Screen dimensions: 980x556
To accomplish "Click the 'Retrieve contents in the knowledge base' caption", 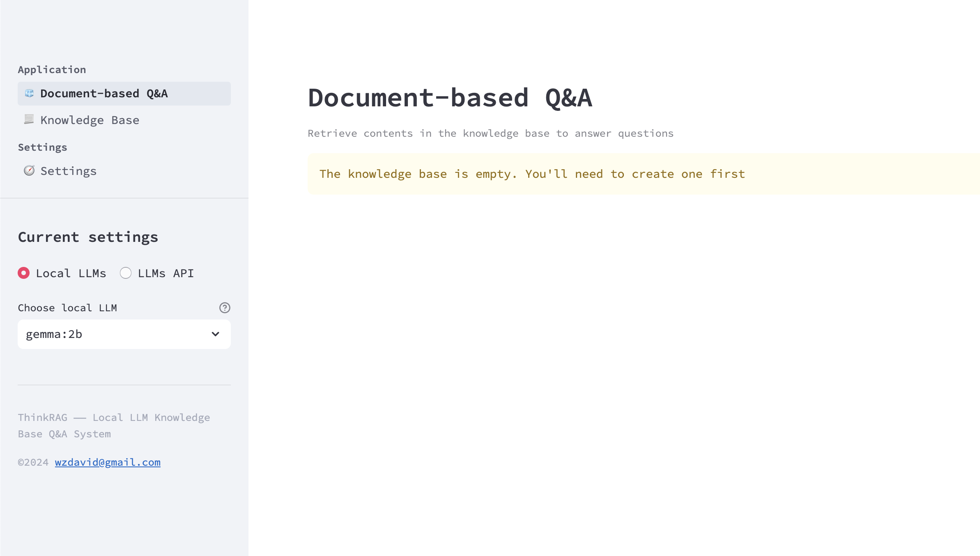I will (x=491, y=133).
